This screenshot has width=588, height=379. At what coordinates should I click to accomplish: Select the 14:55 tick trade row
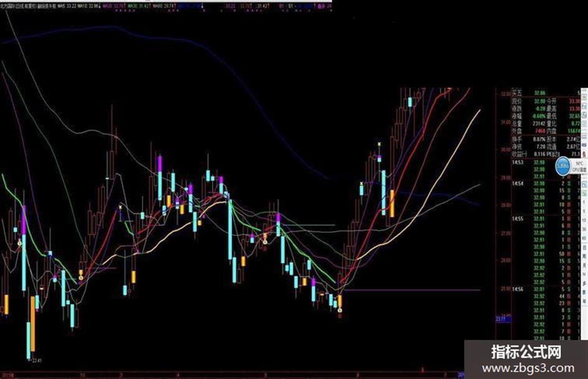(546, 218)
